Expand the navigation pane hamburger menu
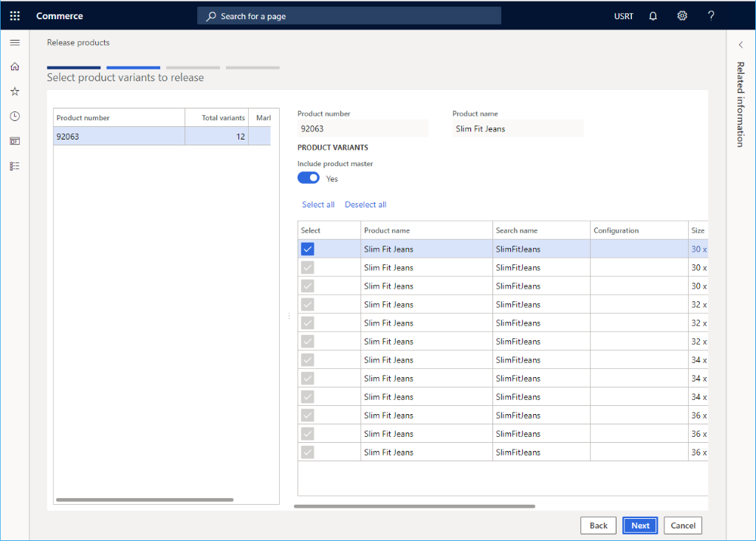756x541 pixels. (x=14, y=42)
